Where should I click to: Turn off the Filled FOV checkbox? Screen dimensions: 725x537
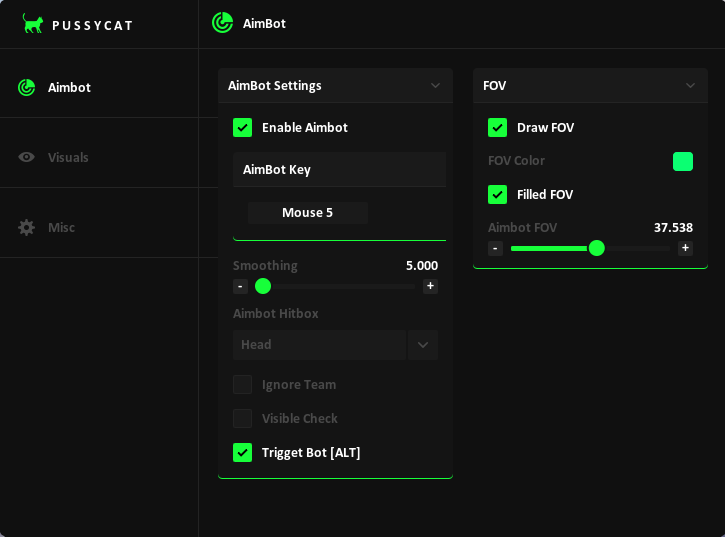(497, 195)
